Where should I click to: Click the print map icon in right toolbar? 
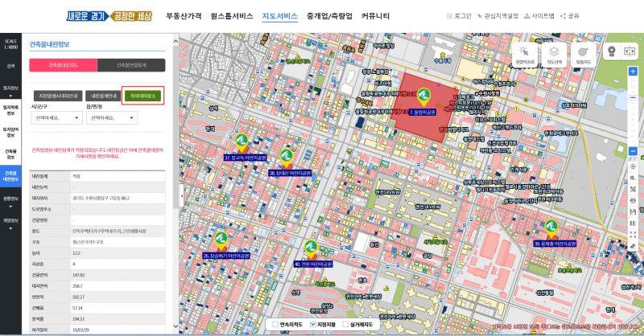click(x=633, y=201)
